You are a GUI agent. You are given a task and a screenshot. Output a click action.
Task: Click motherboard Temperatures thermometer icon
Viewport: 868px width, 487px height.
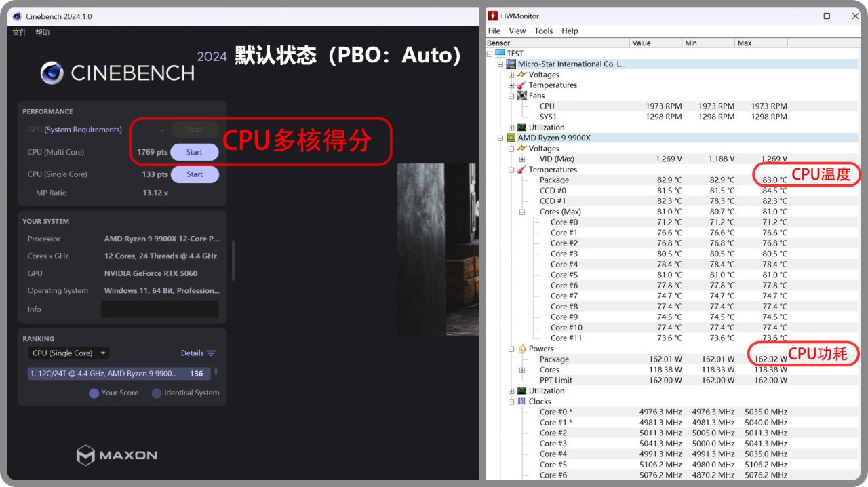point(522,85)
